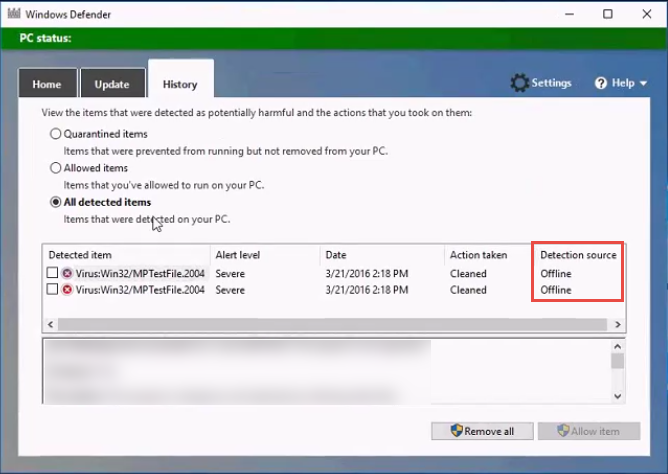Check the second Virus:Win32/MPTestFile.2004 checkbox
The width and height of the screenshot is (668, 474).
pyautogui.click(x=53, y=290)
